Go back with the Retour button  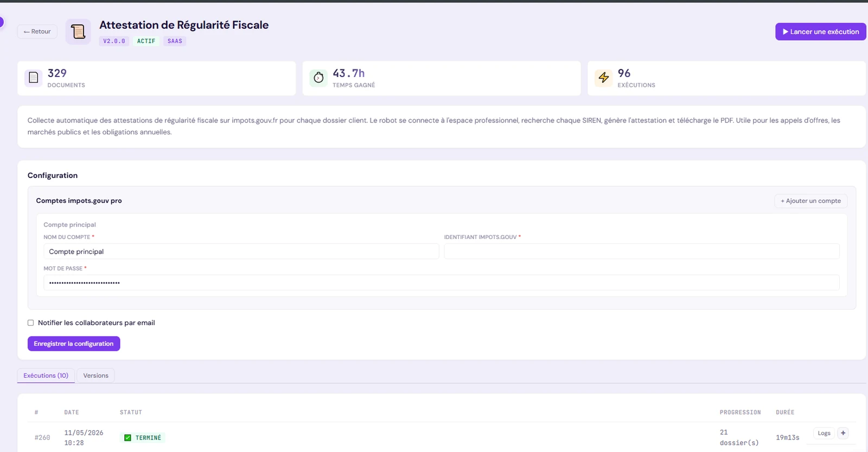coord(37,31)
